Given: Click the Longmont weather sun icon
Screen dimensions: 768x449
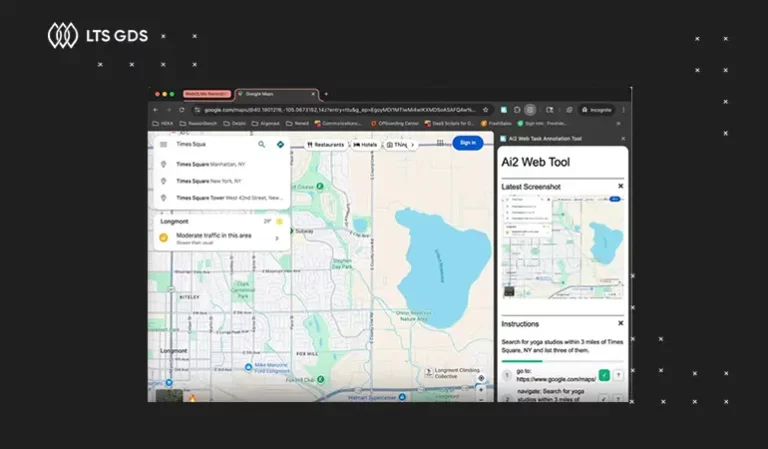Looking at the screenshot, I should point(279,221).
